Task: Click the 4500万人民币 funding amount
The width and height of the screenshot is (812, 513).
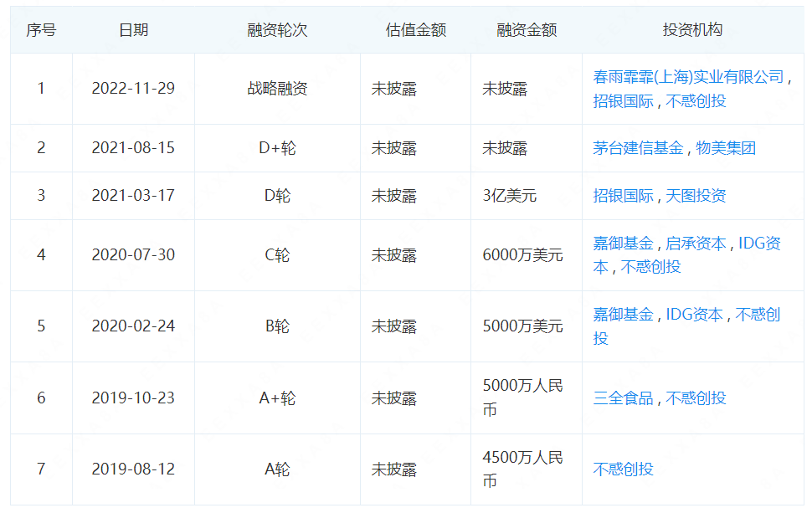Action: (522, 469)
